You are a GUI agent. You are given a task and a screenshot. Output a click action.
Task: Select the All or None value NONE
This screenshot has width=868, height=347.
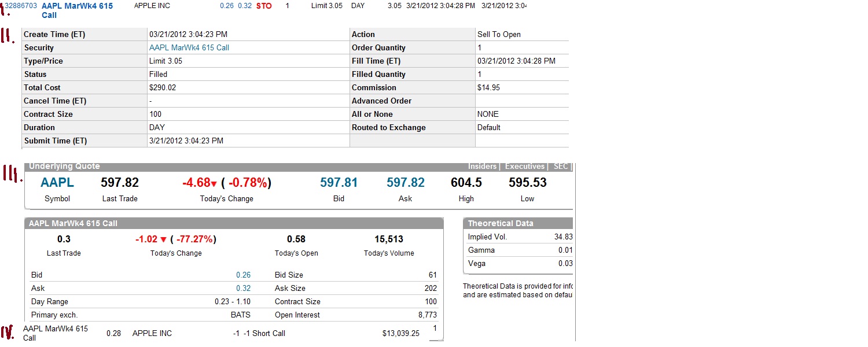[x=488, y=115]
